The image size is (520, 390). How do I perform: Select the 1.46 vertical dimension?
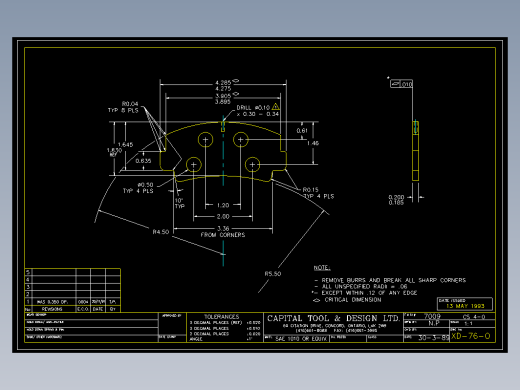pyautogui.click(x=313, y=143)
